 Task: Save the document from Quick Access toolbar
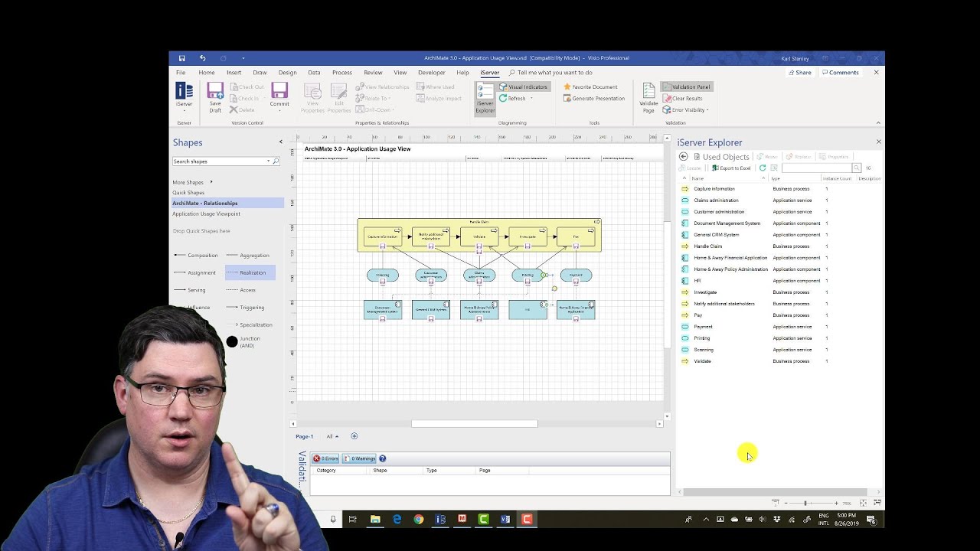pos(181,58)
